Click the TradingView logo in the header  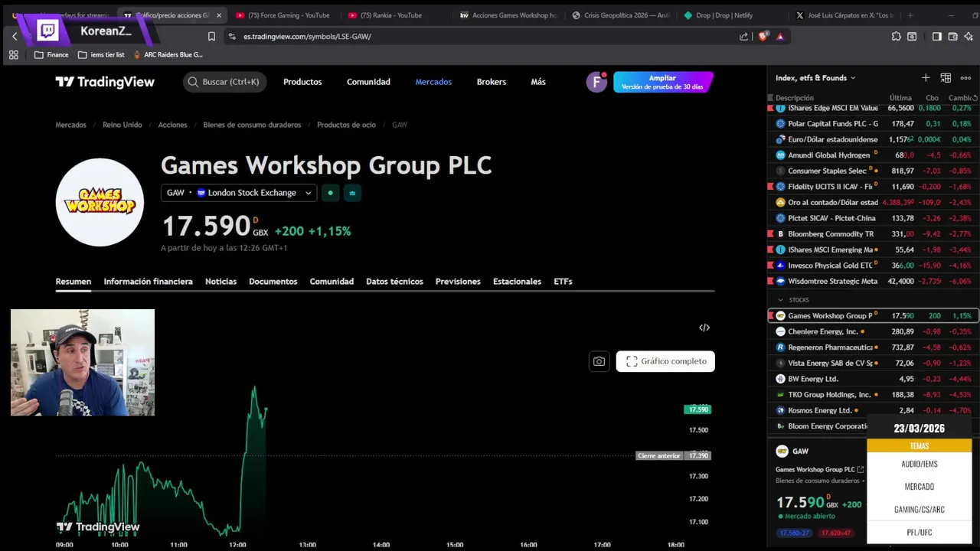pos(105,82)
